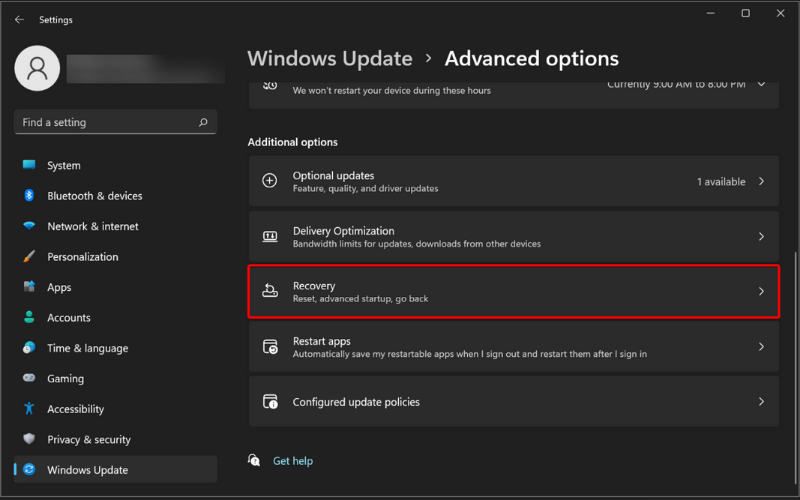Viewport: 800px width, 500px height.
Task: Navigate to Accounts settings
Action: tap(116, 317)
